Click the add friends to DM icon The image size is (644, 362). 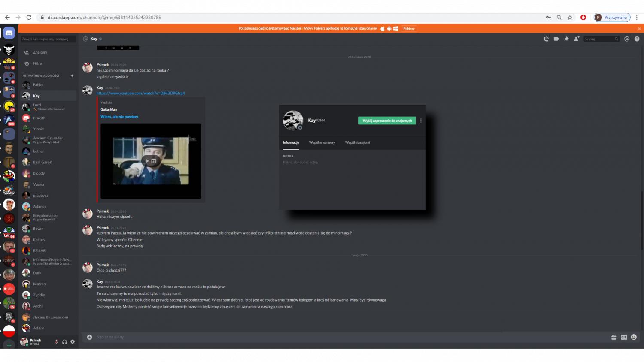(x=577, y=39)
